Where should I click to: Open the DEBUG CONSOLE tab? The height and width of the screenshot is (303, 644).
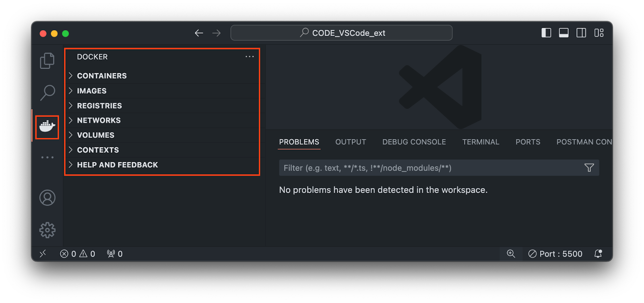(413, 142)
